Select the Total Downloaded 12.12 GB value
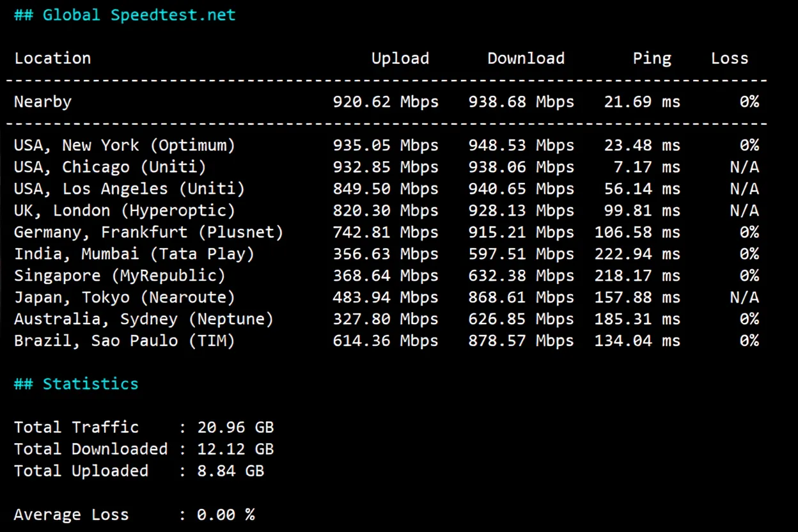This screenshot has width=798, height=532. (x=235, y=449)
